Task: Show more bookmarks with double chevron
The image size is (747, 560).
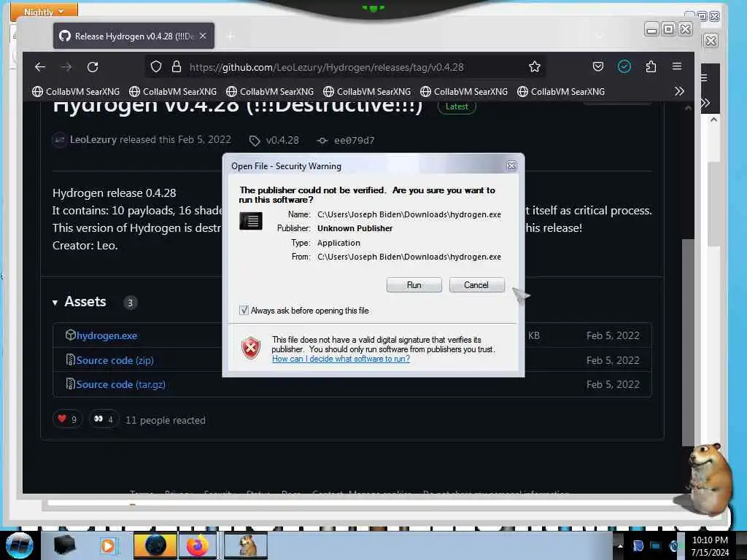Action: click(679, 91)
